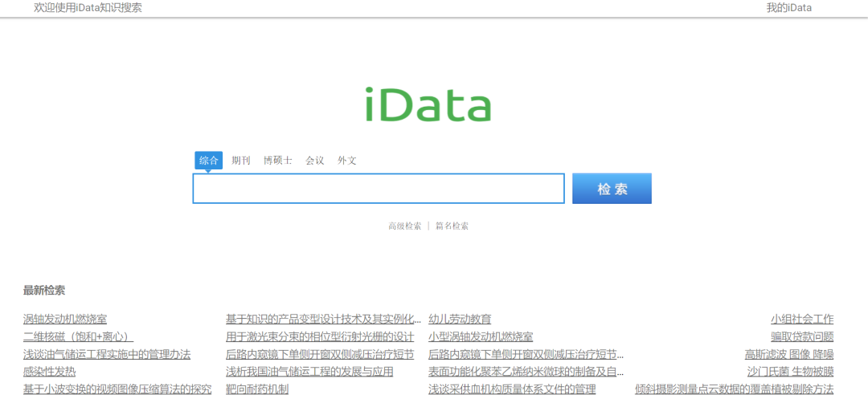Click 欢迎使用iData知识搜索 header text
The width and height of the screenshot is (868, 395).
pyautogui.click(x=88, y=8)
